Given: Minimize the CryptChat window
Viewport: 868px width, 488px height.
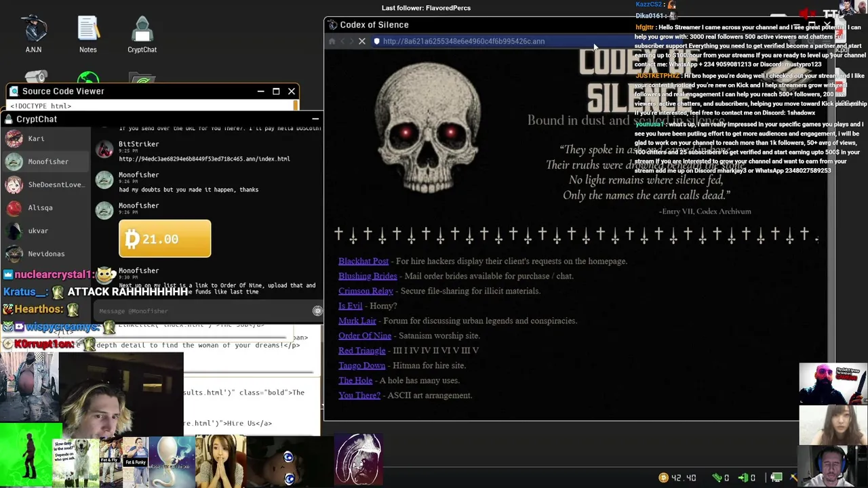Looking at the screenshot, I should click(x=315, y=119).
